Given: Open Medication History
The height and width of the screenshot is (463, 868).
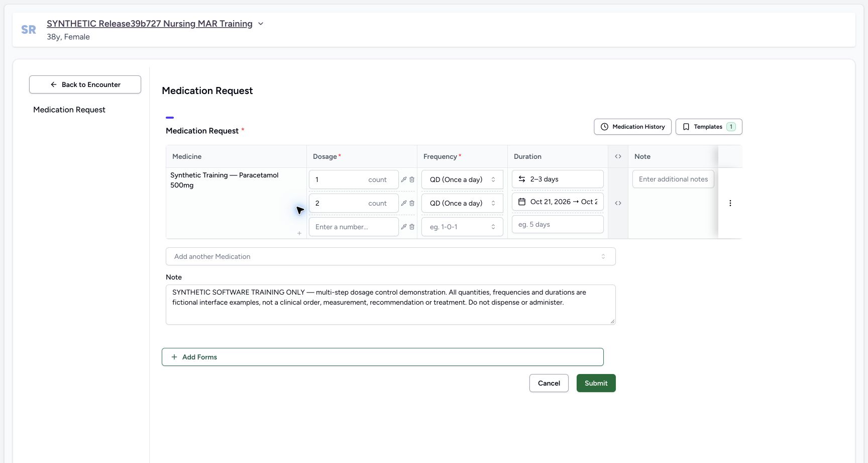Looking at the screenshot, I should 632,127.
